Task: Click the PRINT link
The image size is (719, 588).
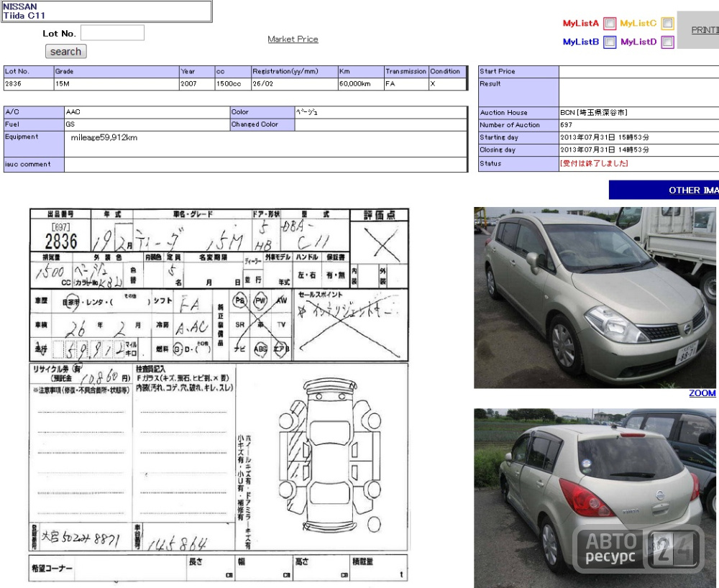Action: click(705, 29)
